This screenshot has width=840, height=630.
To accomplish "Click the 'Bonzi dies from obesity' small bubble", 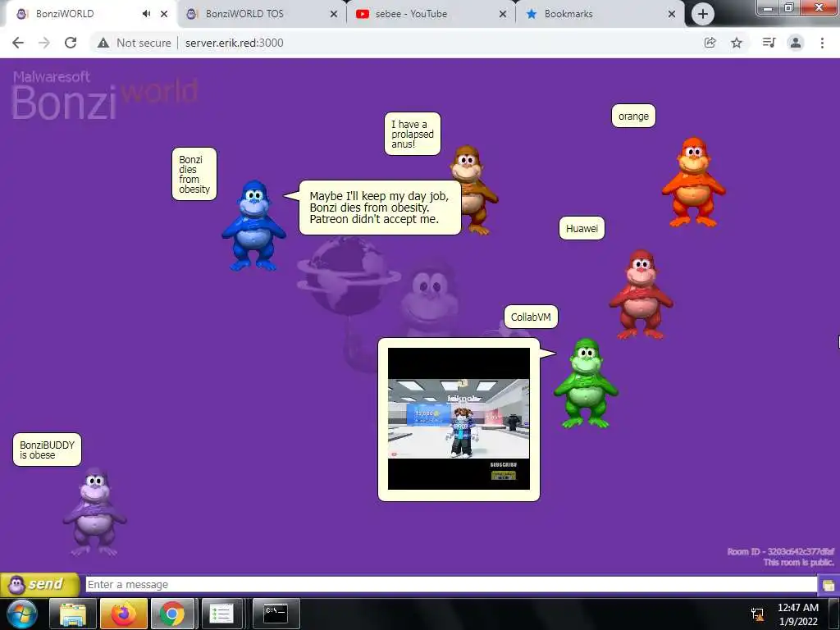I will 194,174.
